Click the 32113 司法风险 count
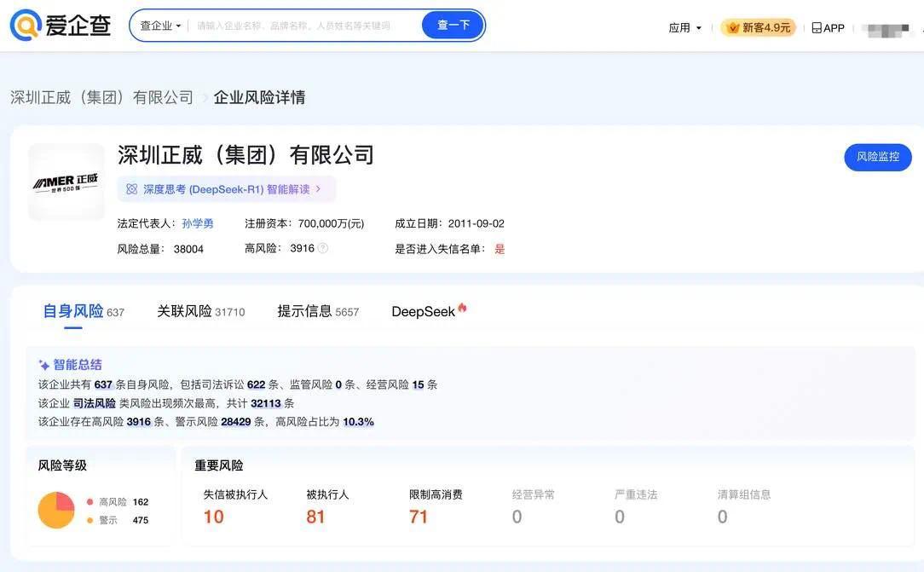This screenshot has width=924, height=572. 266,403
